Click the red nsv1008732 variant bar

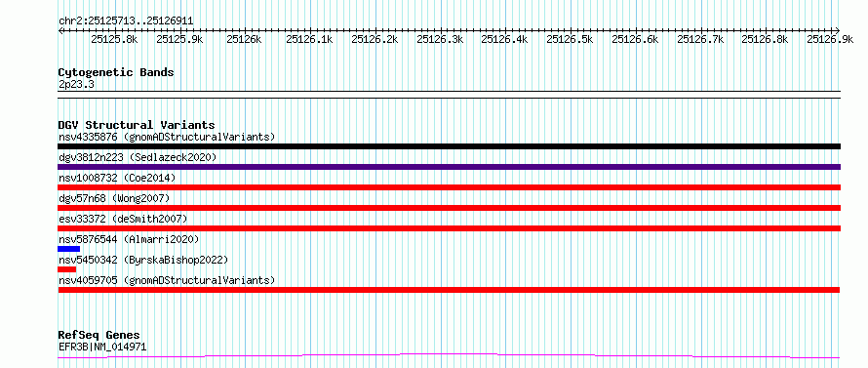coord(449,187)
